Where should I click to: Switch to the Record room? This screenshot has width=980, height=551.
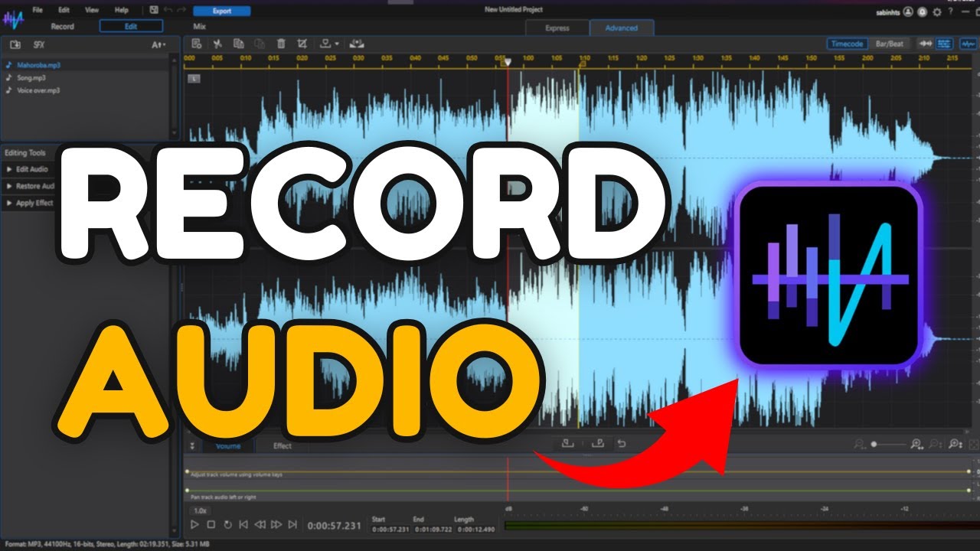point(62,26)
